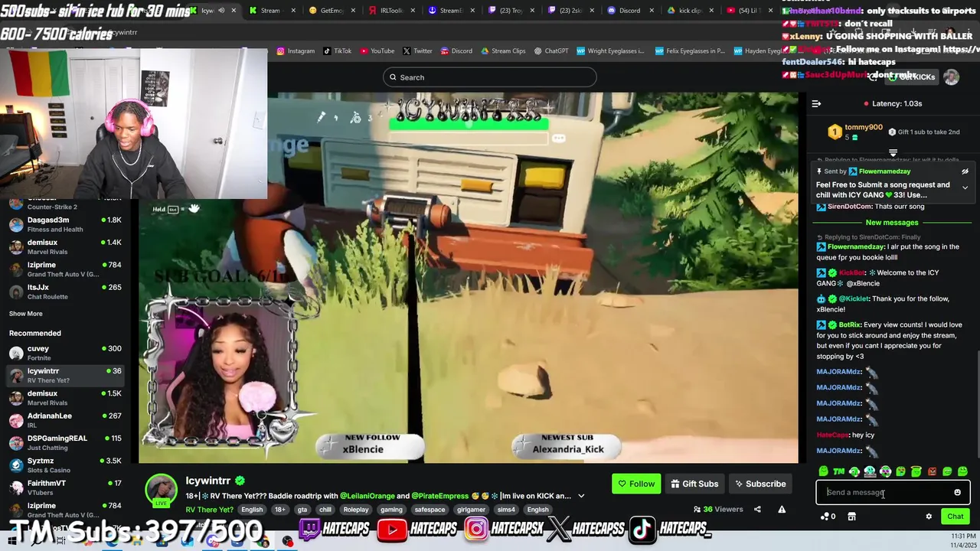Viewport: 980px width, 551px height.
Task: View channel points balance showing 0
Action: [828, 517]
